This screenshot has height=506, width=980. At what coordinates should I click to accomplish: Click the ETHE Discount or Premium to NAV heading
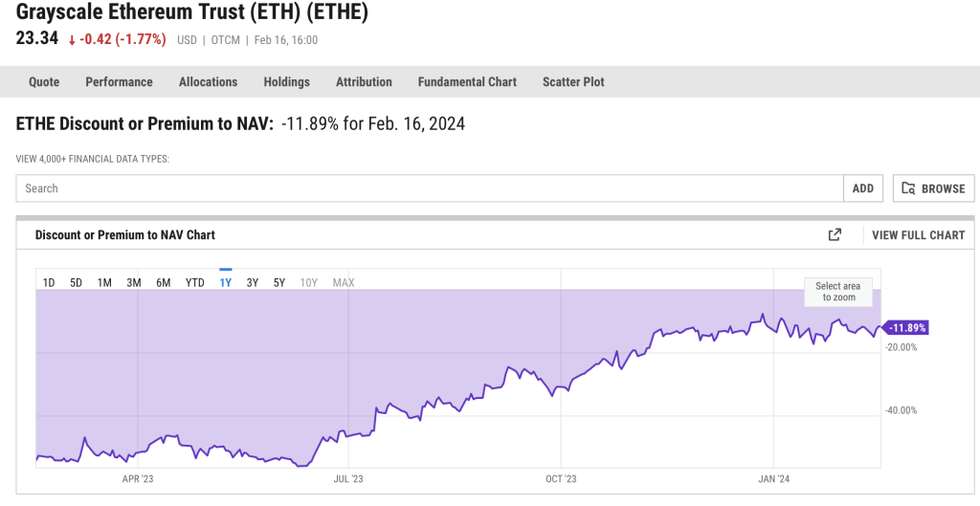(x=145, y=123)
